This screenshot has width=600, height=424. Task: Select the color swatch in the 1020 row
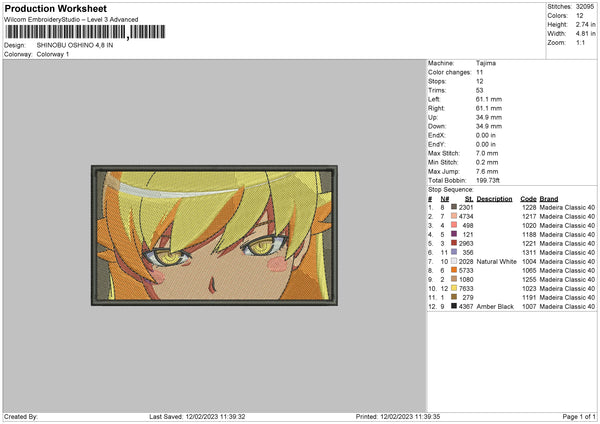[454, 225]
